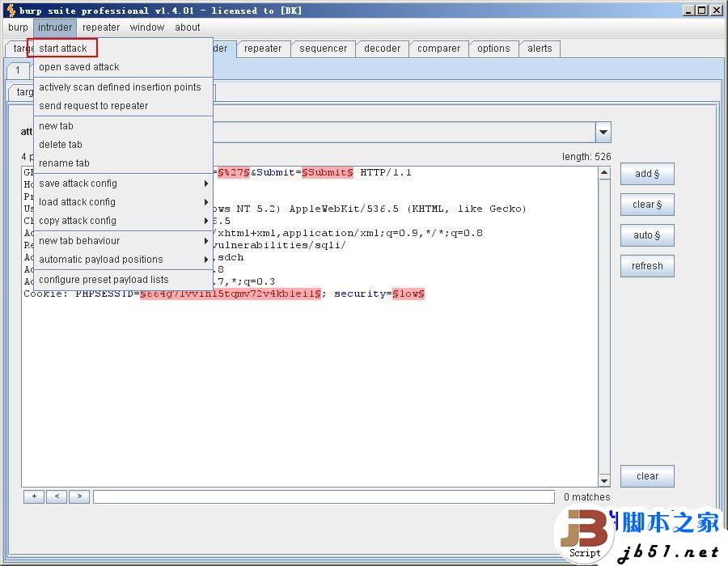Open the attack type dropdown arrow
This screenshot has height=566, width=728.
tap(603, 132)
